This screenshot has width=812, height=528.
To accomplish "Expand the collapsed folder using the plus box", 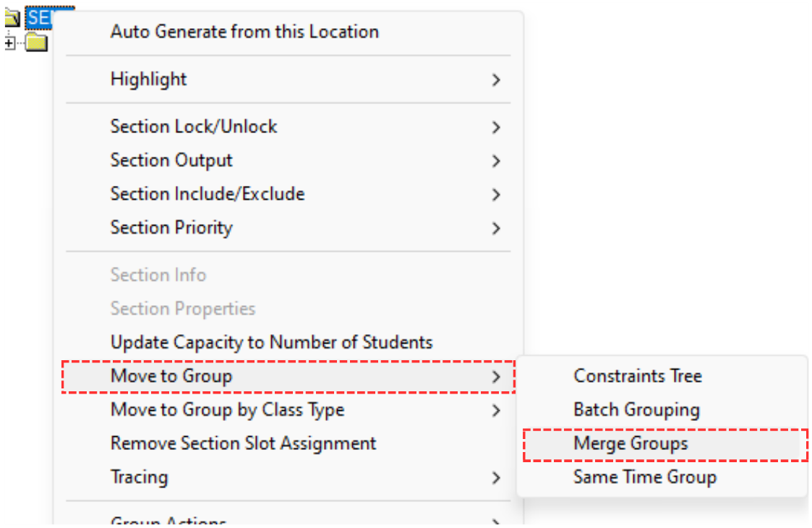I will pos(9,43).
